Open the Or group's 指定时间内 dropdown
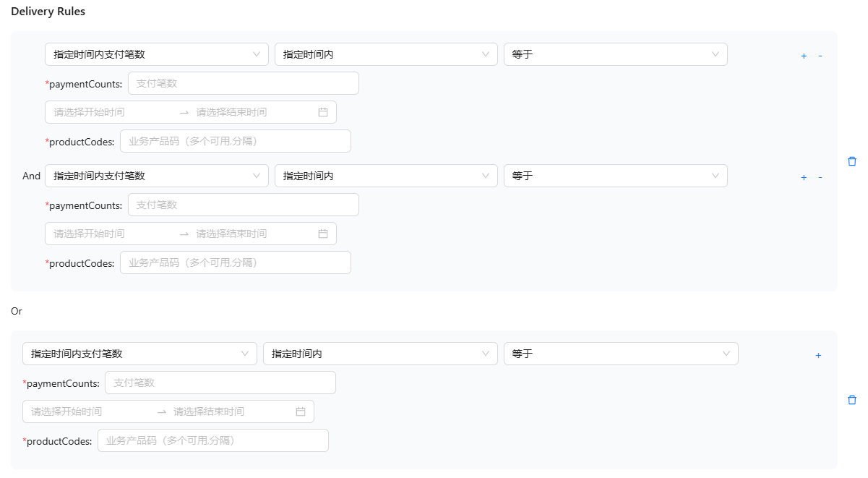Image resolution: width=868 pixels, height=478 pixels. click(x=380, y=354)
